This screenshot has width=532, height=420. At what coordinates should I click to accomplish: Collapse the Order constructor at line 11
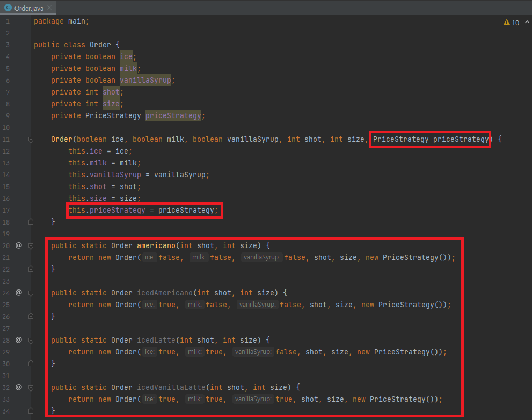click(x=31, y=140)
